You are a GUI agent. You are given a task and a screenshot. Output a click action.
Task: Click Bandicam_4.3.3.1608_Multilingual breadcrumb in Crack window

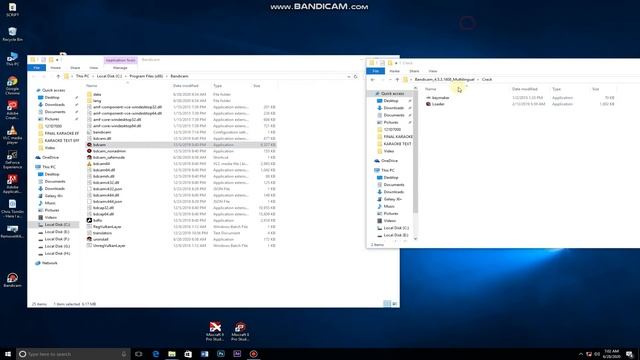coord(444,80)
